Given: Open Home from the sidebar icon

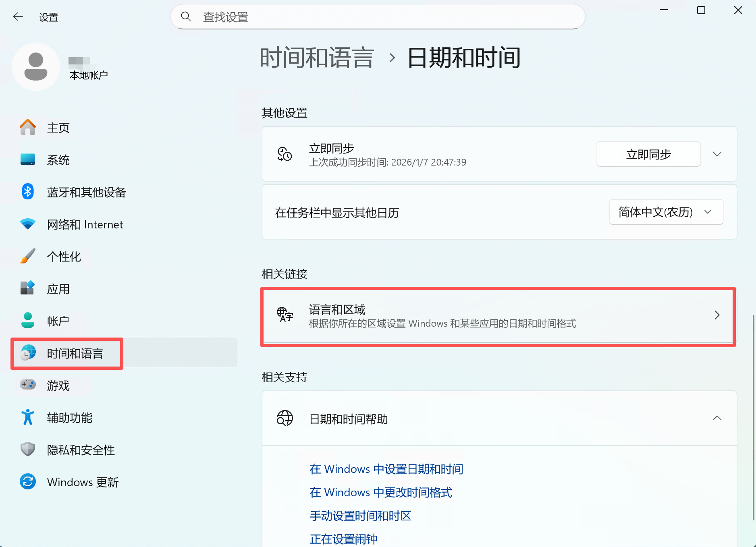Looking at the screenshot, I should tap(27, 127).
